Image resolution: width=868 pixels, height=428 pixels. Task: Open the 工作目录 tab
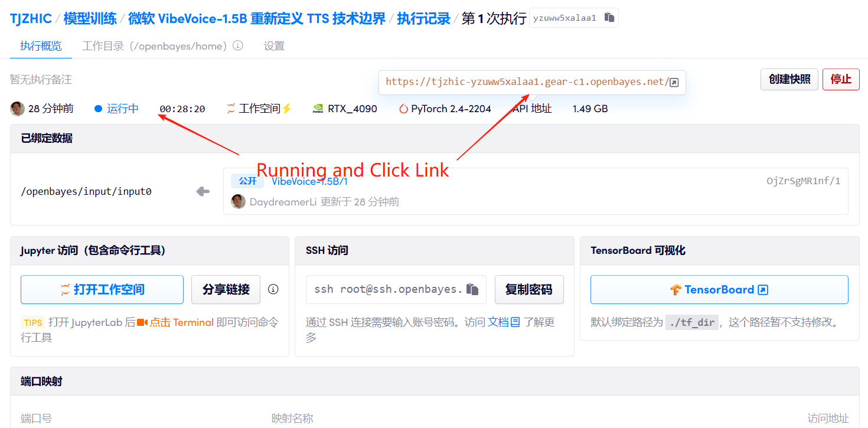click(155, 46)
